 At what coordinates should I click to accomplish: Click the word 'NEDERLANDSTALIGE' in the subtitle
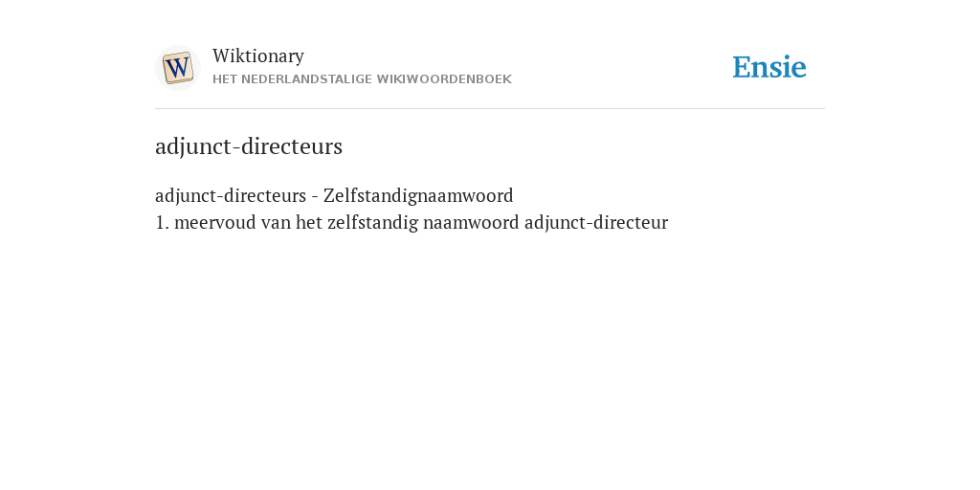(x=306, y=79)
